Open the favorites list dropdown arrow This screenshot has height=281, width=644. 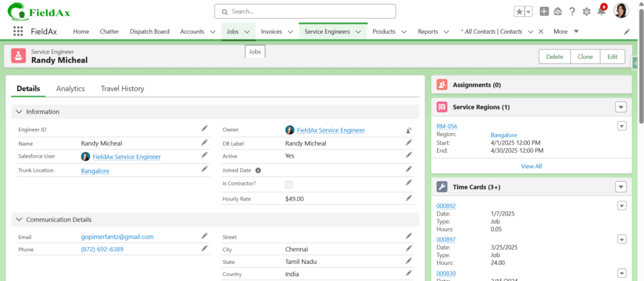coord(528,12)
